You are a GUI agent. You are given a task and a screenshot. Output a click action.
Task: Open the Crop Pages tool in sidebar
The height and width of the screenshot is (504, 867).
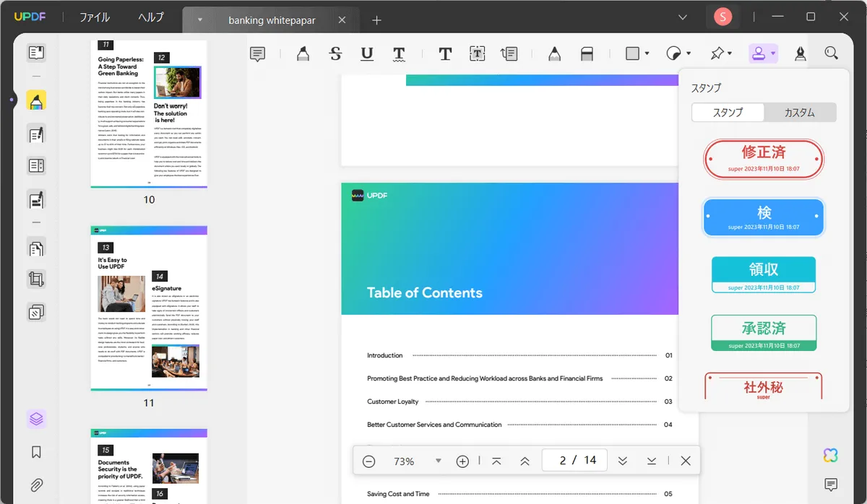tap(36, 279)
